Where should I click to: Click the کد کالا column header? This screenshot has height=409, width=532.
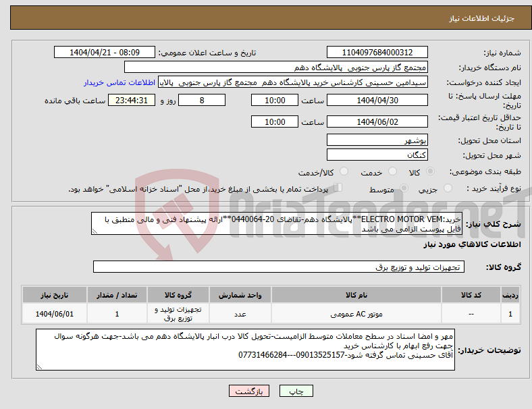tap(471, 295)
